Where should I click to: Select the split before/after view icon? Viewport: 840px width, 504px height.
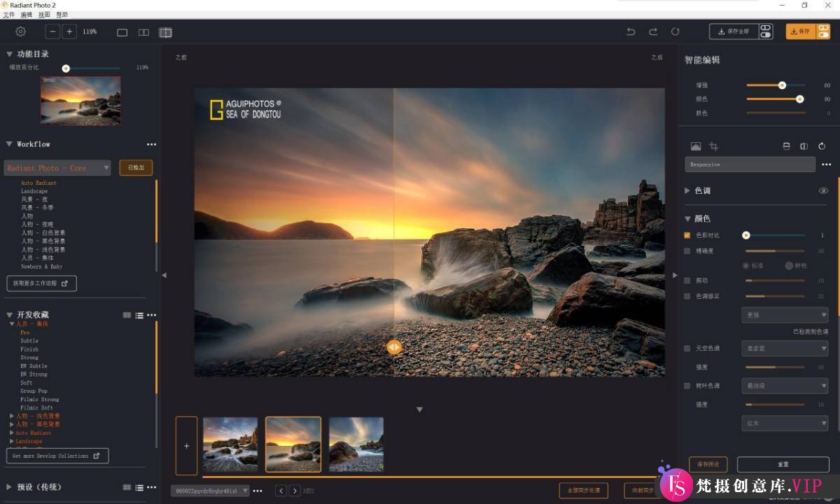coord(165,32)
